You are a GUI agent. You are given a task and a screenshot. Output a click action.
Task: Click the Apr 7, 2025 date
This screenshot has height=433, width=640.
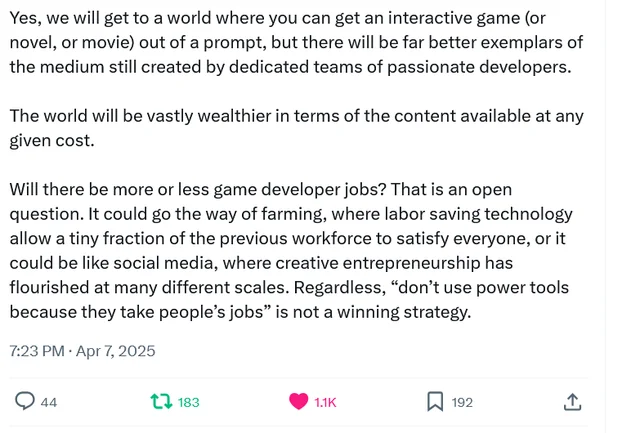pyautogui.click(x=116, y=351)
